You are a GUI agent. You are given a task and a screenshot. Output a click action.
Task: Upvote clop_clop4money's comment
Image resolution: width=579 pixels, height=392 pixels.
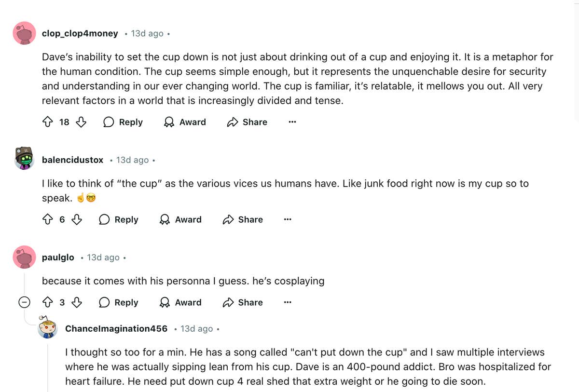[48, 122]
